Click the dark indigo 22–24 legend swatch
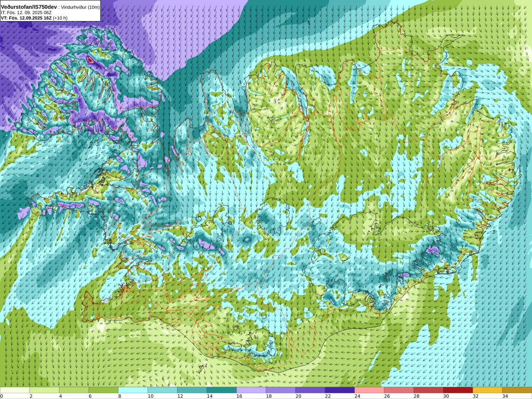Screen dimensions: 532x399 pyautogui.click(x=340, y=390)
